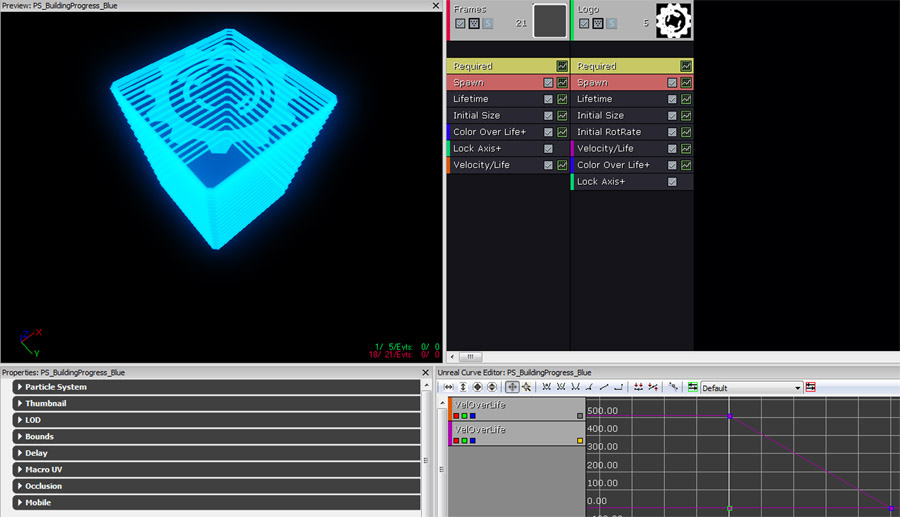The image size is (900, 517).
Task: Open graph icon for Frames Lifetime module
Action: (562, 99)
